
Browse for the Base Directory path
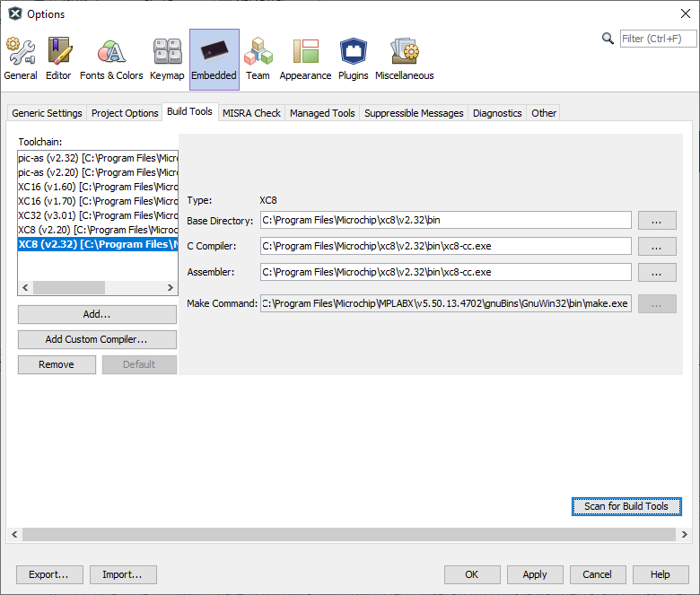(x=657, y=221)
